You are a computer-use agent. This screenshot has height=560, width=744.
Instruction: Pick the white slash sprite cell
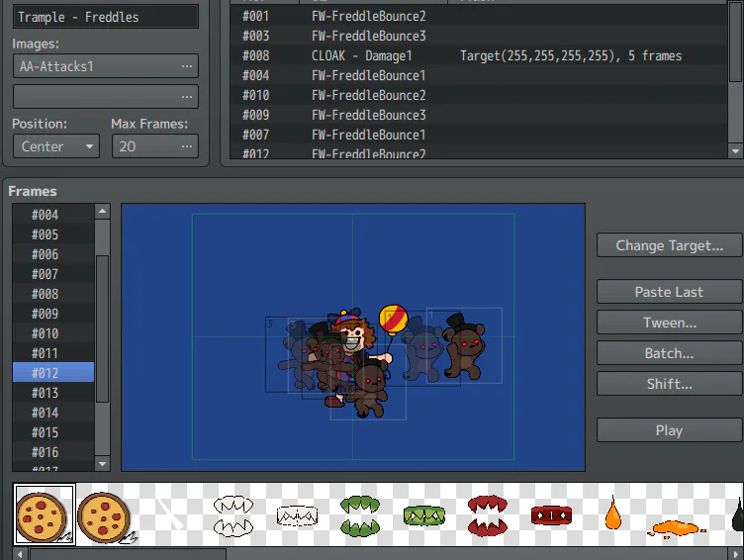[x=169, y=512]
